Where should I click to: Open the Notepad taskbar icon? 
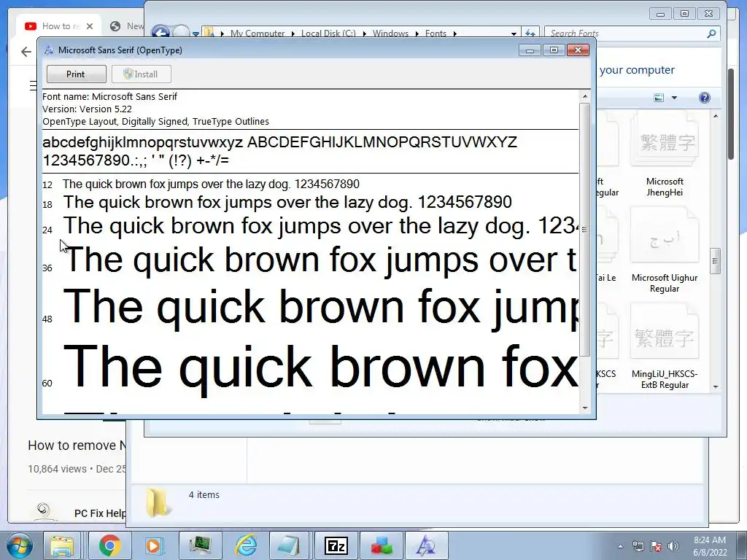[290, 545]
